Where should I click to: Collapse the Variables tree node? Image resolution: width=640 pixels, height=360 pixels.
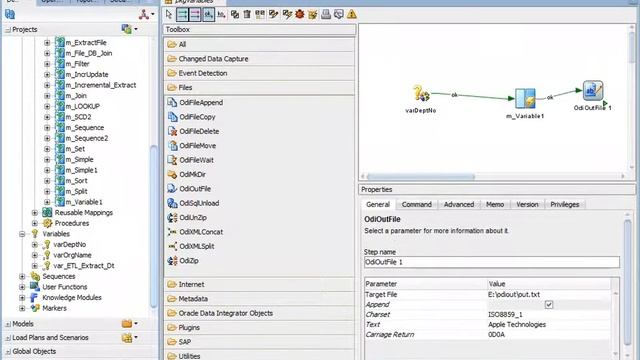click(22, 234)
